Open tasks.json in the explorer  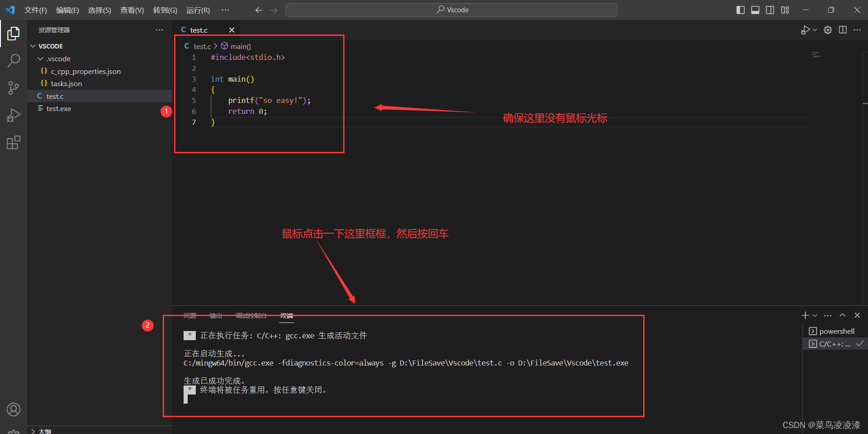(100, 83)
